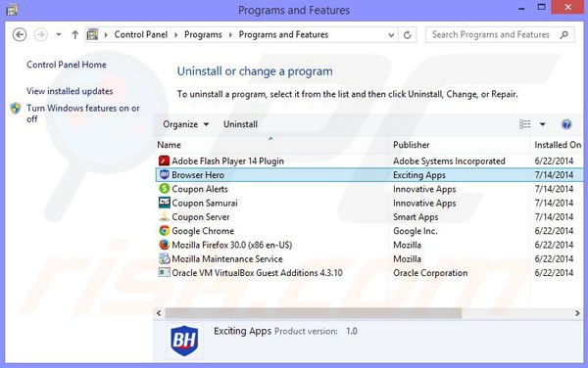
Task: Select Control Panel breadcrumb
Action: 140,34
